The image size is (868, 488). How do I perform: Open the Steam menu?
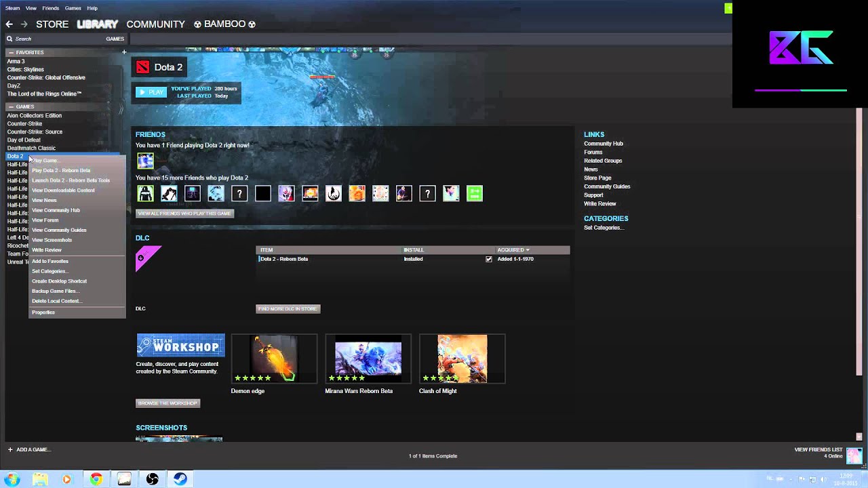click(12, 8)
